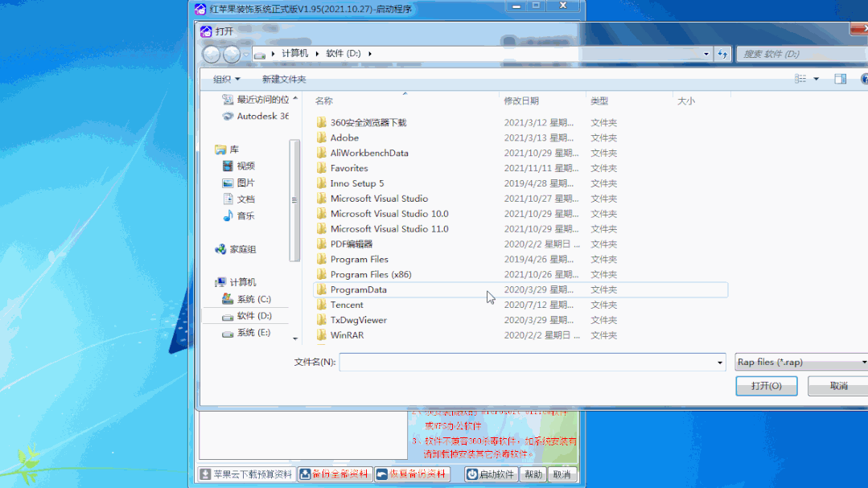Open the 图片 library
The height and width of the screenshot is (488, 868).
(x=239, y=182)
